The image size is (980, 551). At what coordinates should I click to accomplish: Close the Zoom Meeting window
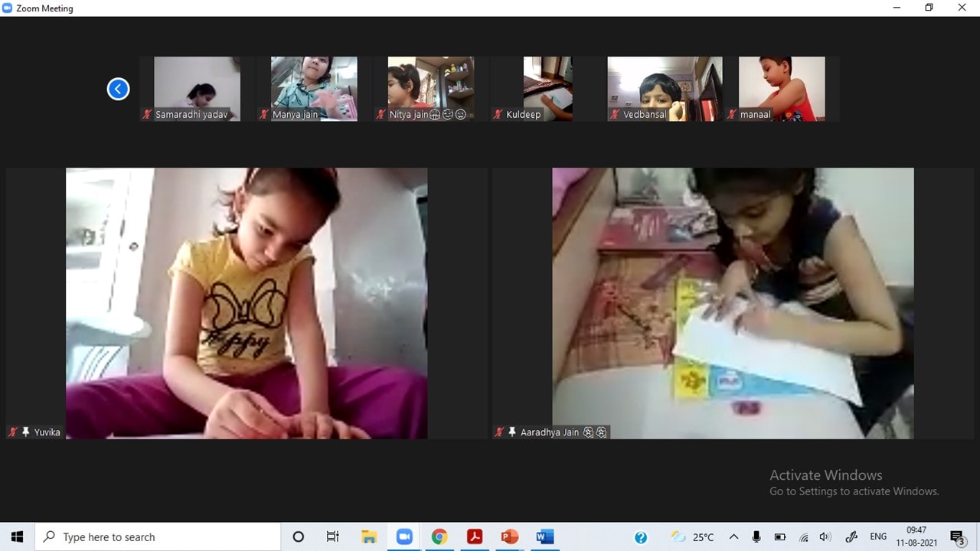click(962, 8)
